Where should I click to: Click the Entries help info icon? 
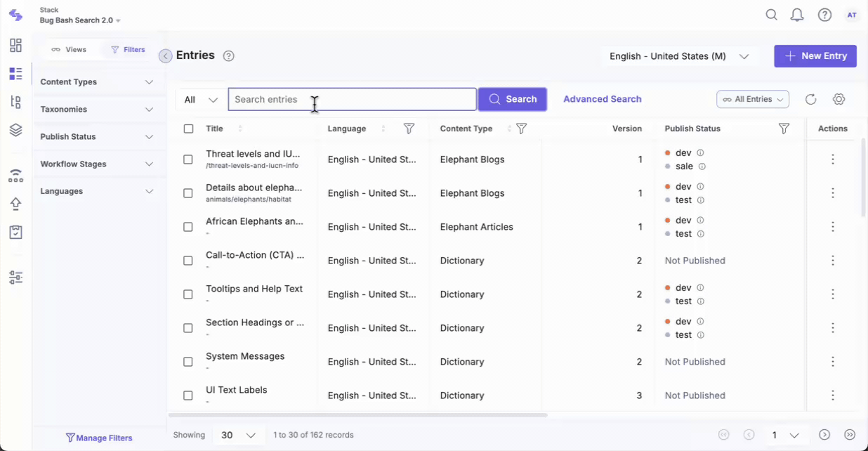[x=228, y=56]
